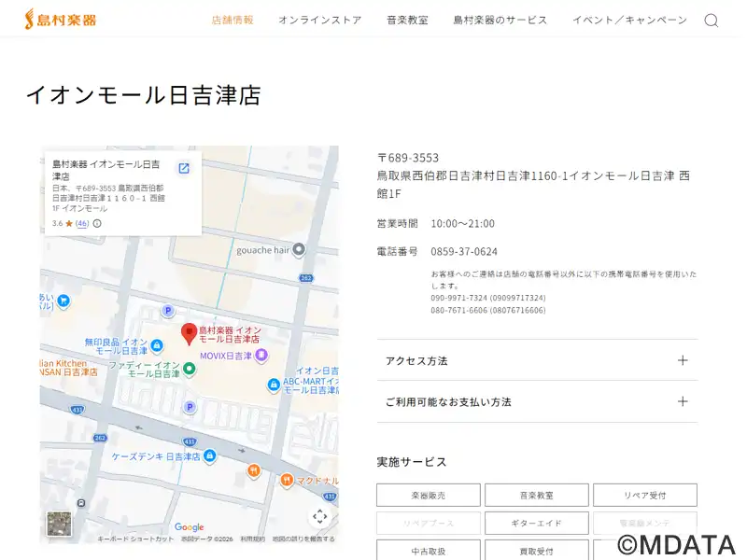Screen dimensions: 747x560
Task: Click the マクドナルド restaurant marker
Action: pyautogui.click(x=287, y=480)
